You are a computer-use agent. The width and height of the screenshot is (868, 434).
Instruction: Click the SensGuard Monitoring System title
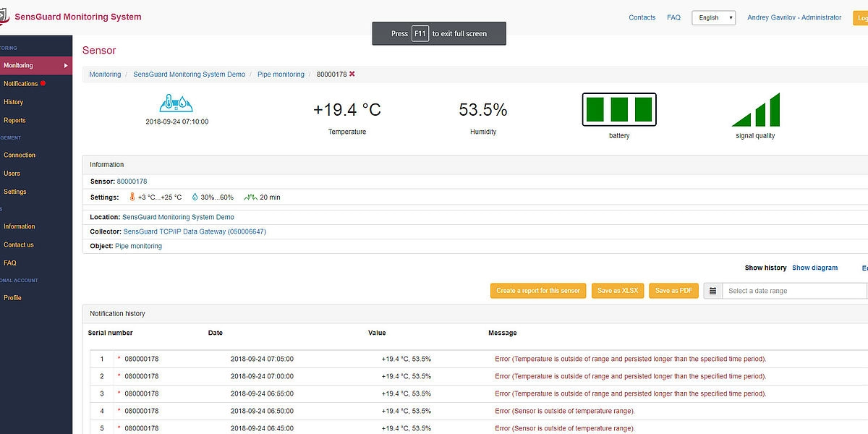pos(78,17)
